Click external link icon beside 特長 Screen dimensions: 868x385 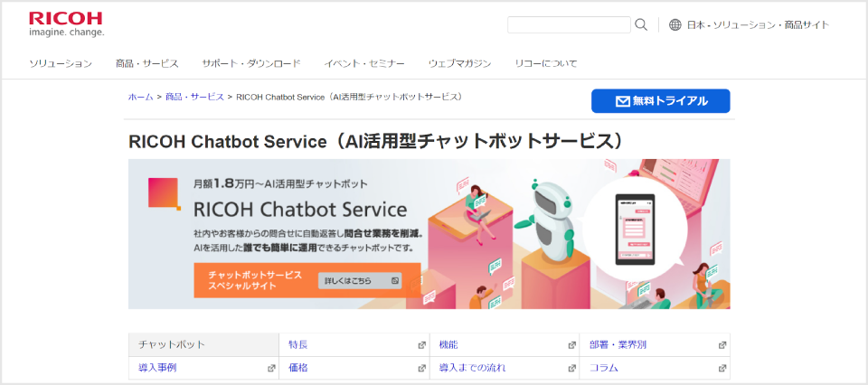(x=422, y=345)
